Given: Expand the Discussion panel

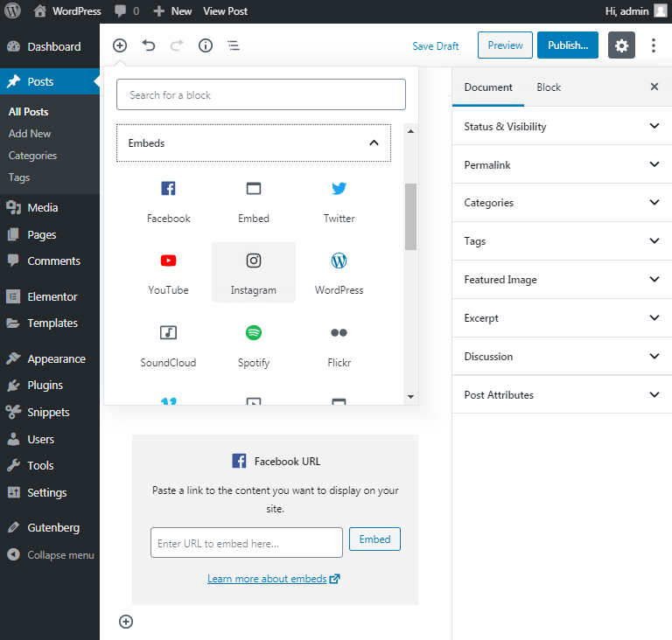Looking at the screenshot, I should tap(562, 357).
